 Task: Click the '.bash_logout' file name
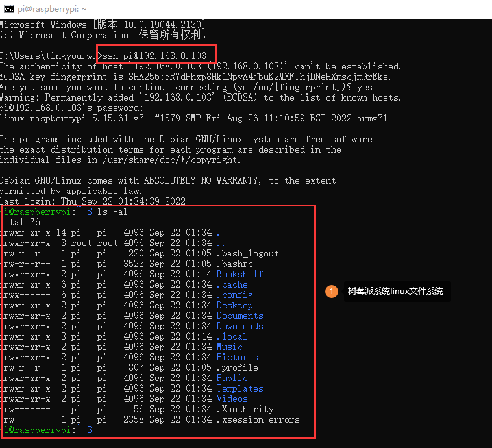point(247,253)
